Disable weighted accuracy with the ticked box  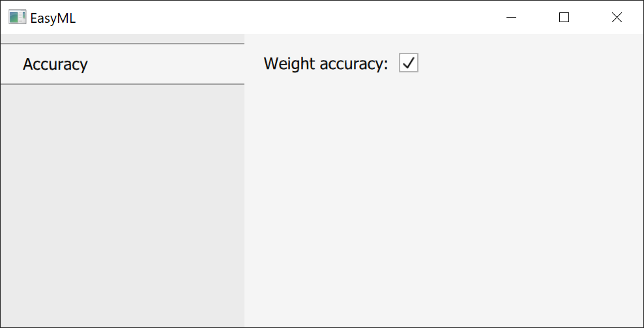click(x=409, y=63)
